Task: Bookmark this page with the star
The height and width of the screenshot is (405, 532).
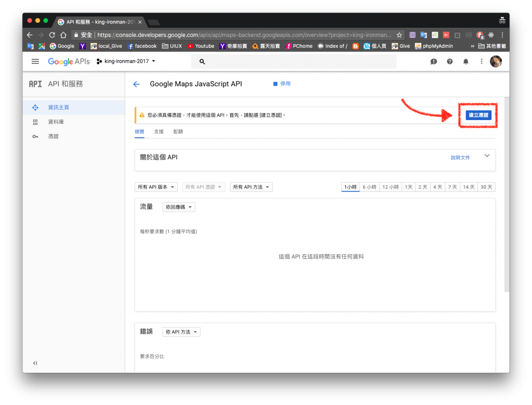Action: pos(400,35)
